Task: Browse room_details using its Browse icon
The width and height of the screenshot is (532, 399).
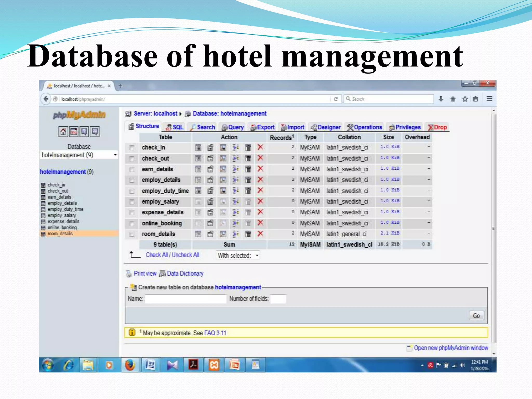Action: tap(198, 234)
